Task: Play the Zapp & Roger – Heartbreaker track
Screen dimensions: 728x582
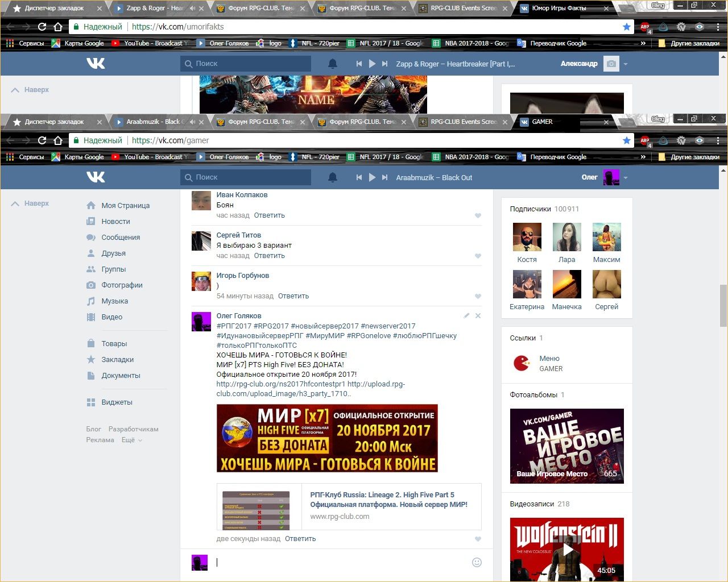Action: pyautogui.click(x=372, y=64)
